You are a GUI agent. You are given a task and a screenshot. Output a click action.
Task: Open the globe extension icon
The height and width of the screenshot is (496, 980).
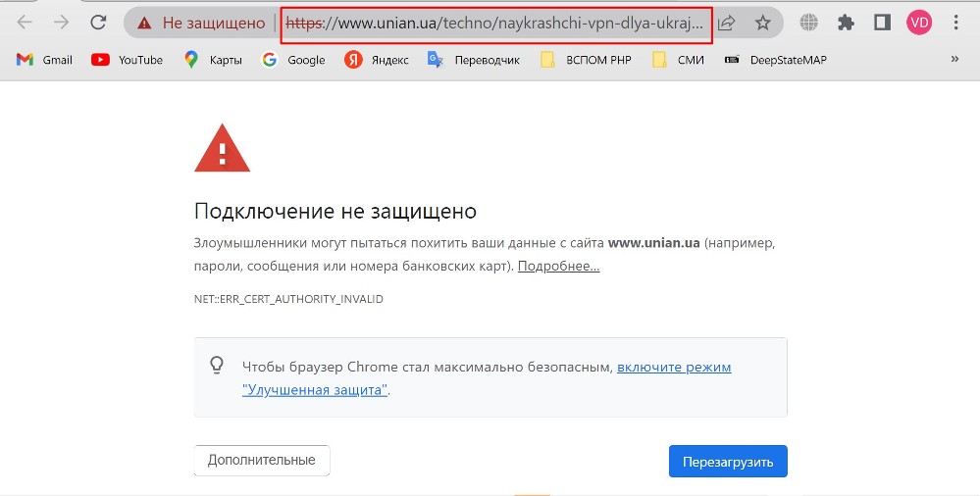coord(808,24)
